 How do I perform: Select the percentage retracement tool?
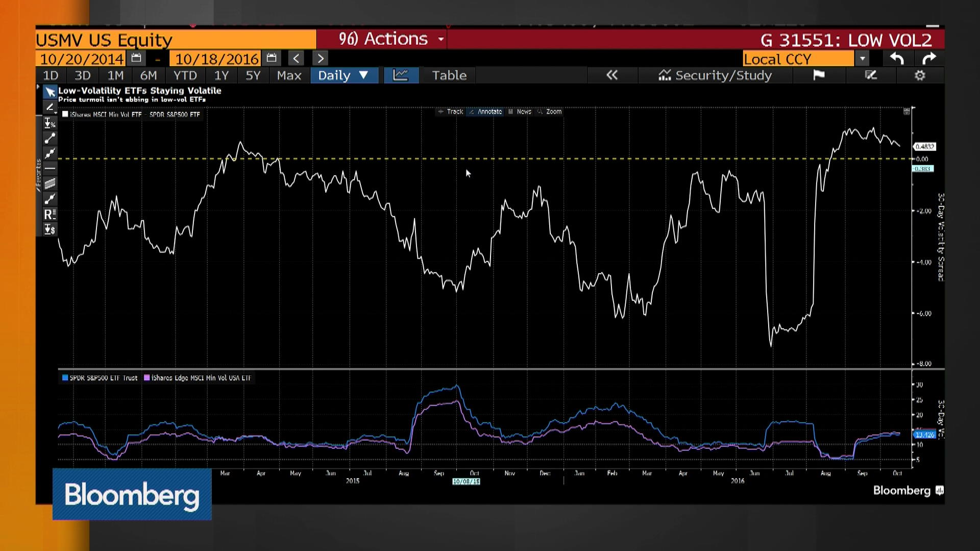click(x=50, y=123)
